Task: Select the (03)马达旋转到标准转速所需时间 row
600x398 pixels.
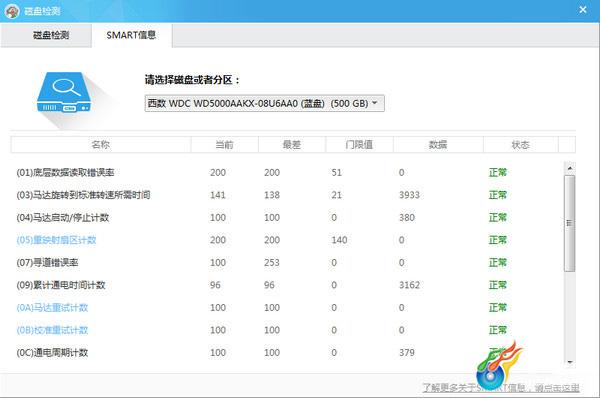Action: pos(287,195)
